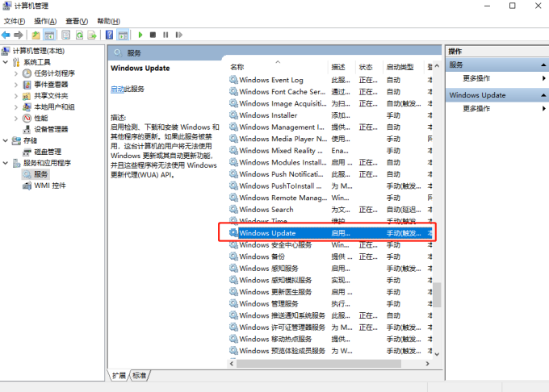Image resolution: width=549 pixels, height=392 pixels.
Task: Select Windows 备份 service row
Action: (330, 256)
